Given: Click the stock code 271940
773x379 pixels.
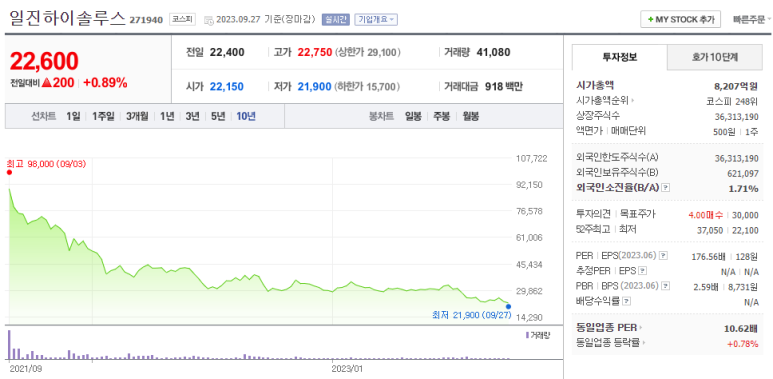Looking at the screenshot, I should pos(146,20).
